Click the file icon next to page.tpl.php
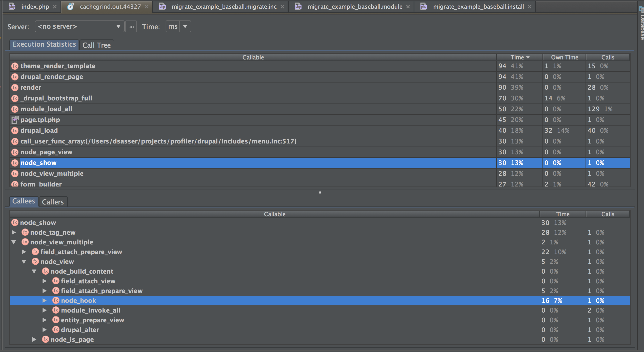 (x=15, y=120)
